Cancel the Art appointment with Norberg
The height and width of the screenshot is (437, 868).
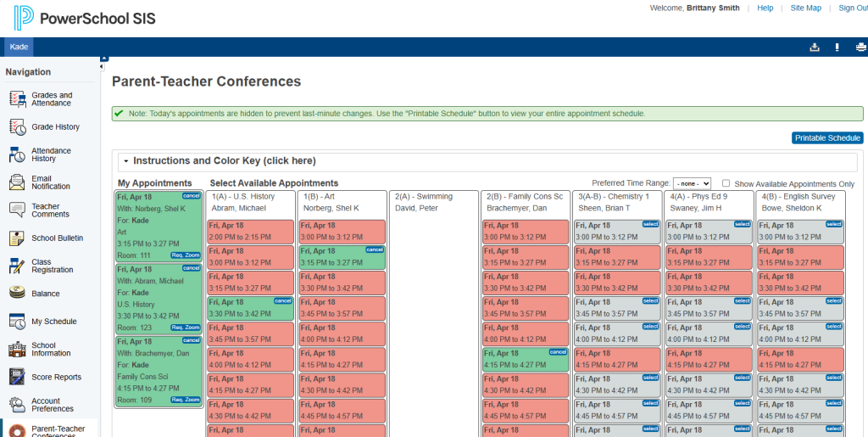point(191,196)
